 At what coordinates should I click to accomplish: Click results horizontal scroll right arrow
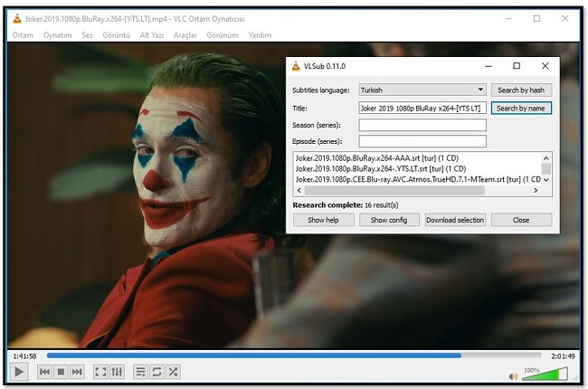(x=536, y=190)
